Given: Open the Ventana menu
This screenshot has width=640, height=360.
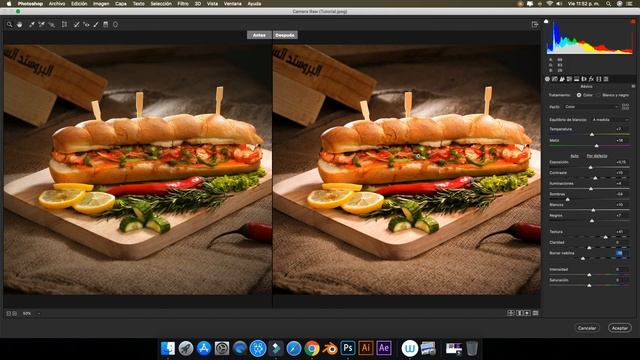Looking at the screenshot, I should point(233,4).
